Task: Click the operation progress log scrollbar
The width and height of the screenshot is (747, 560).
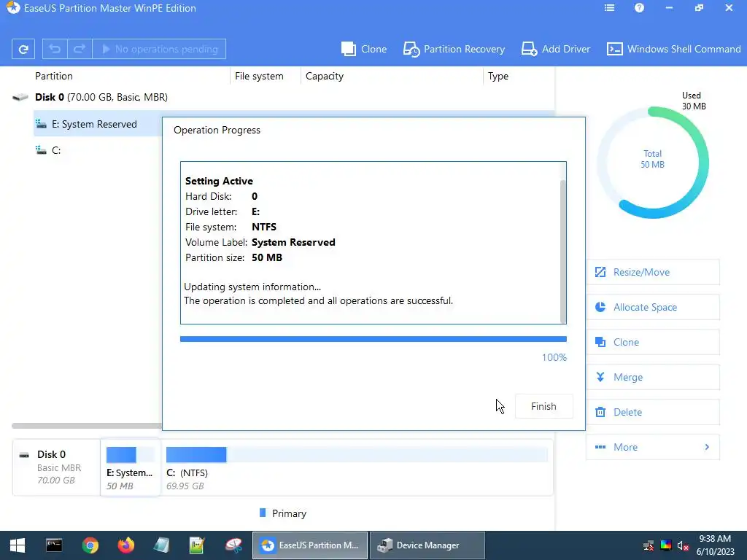Action: [563, 252]
